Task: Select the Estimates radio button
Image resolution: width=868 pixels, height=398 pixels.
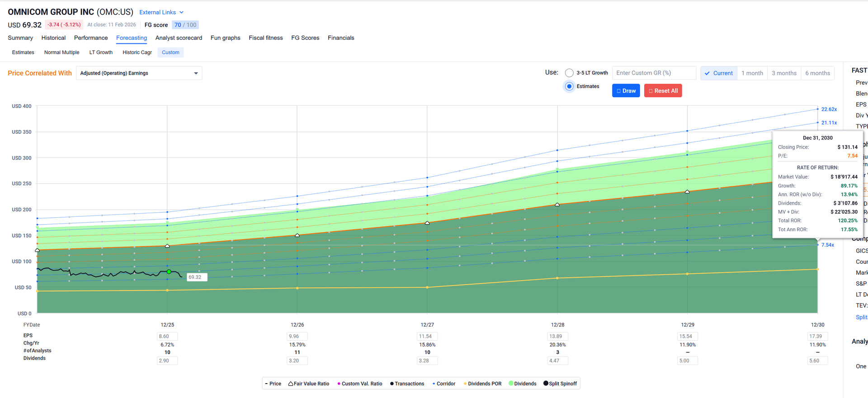Action: tap(569, 86)
